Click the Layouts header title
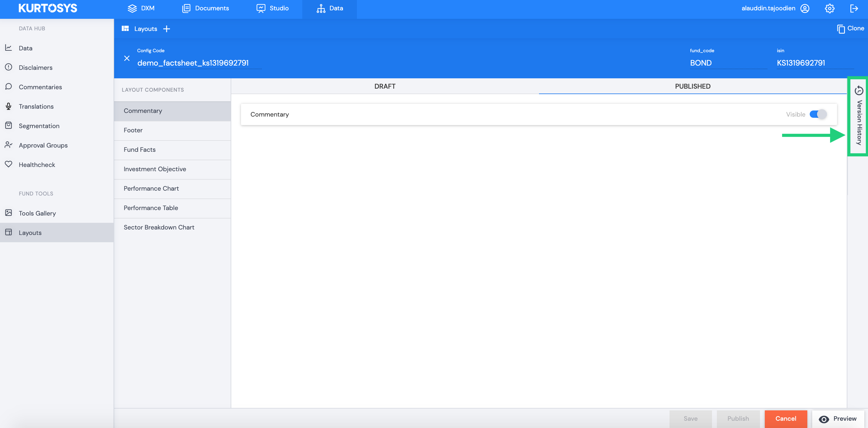Screen dimensions: 868x428 [x=146, y=29]
